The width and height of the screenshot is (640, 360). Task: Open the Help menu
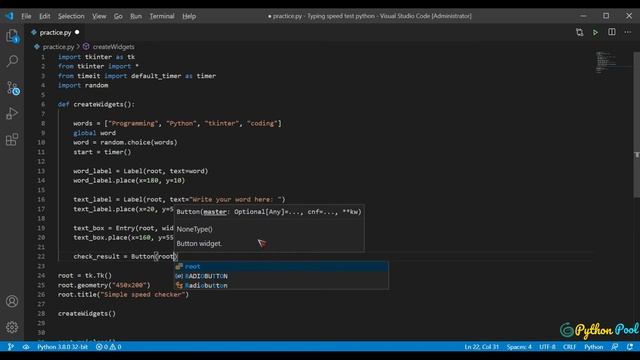(189, 16)
